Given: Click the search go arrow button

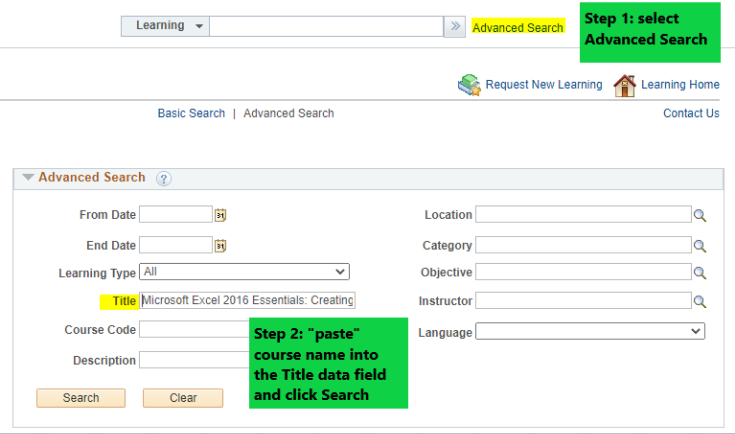Looking at the screenshot, I should click(x=454, y=27).
